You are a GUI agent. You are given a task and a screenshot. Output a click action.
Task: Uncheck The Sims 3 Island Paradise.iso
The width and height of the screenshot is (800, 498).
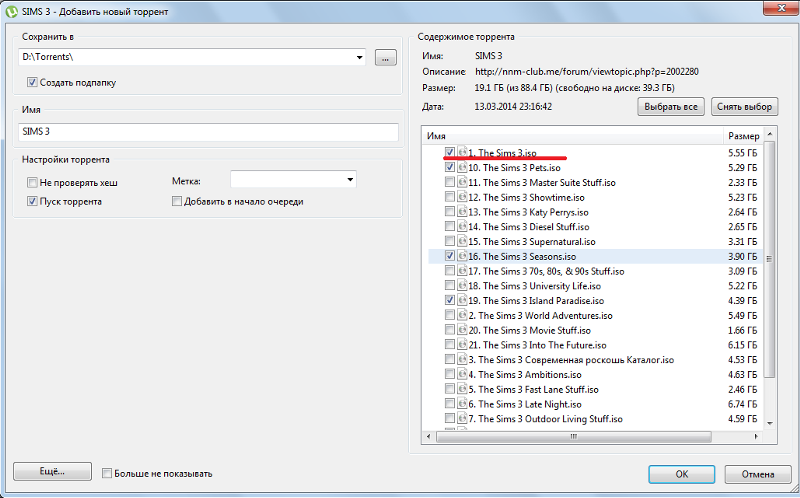449,300
